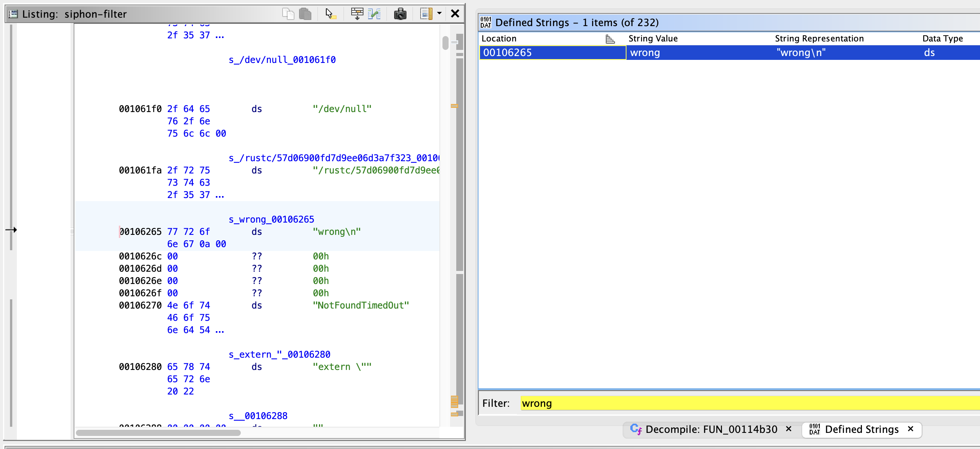Close the Defined Strings tab

click(911, 429)
